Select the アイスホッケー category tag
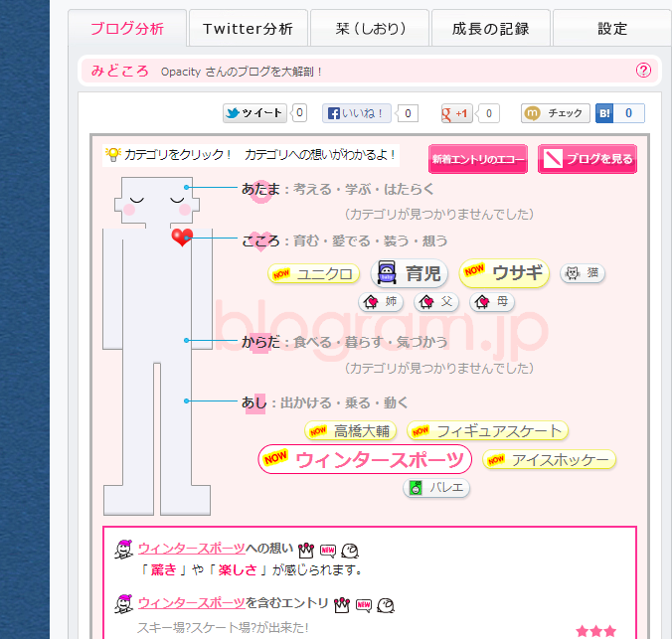Viewport: 672px width, 639px height. pyautogui.click(x=549, y=460)
